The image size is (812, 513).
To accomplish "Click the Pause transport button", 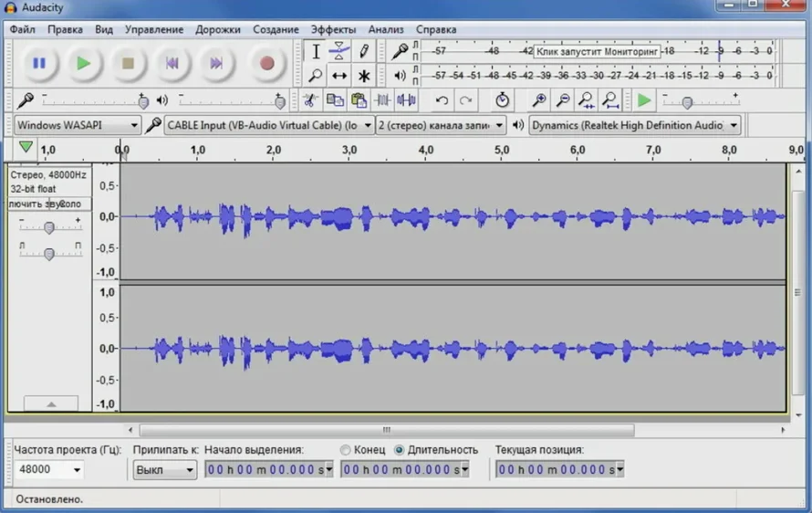I will (39, 63).
